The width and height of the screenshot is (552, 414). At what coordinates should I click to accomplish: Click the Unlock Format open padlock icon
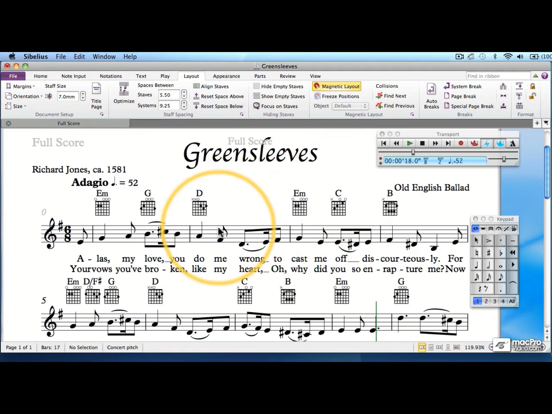532,96
